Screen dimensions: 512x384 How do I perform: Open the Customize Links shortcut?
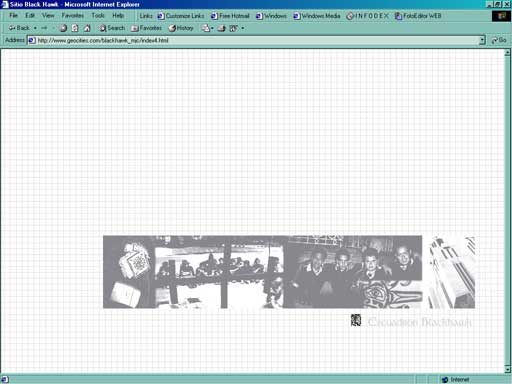pyautogui.click(x=181, y=16)
